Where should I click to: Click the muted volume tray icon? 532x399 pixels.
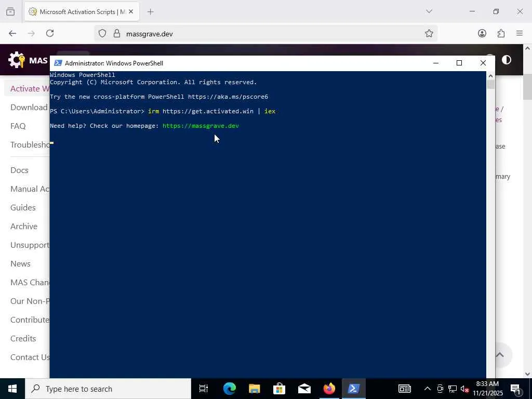464,389
